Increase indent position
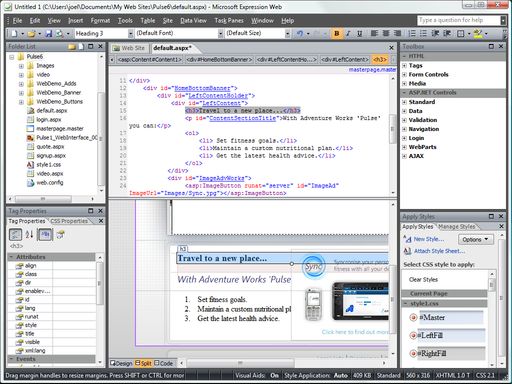512x384 pixels. 447,33
